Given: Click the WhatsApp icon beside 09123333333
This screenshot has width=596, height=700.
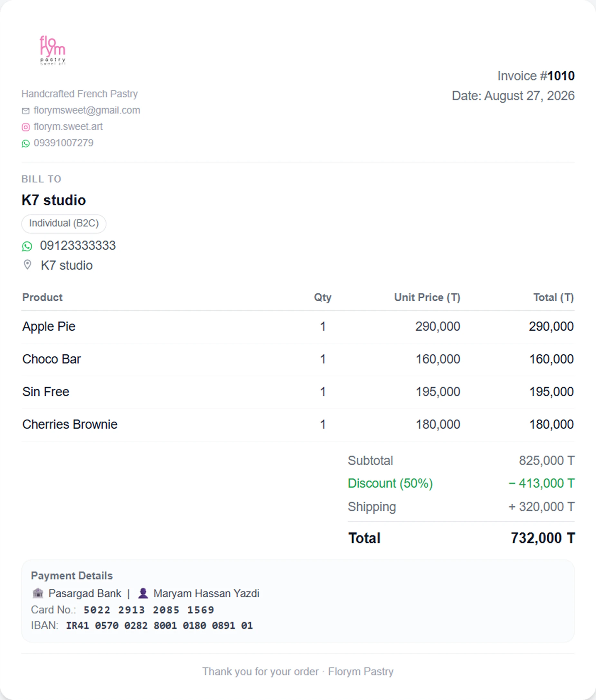Looking at the screenshot, I should pyautogui.click(x=27, y=246).
